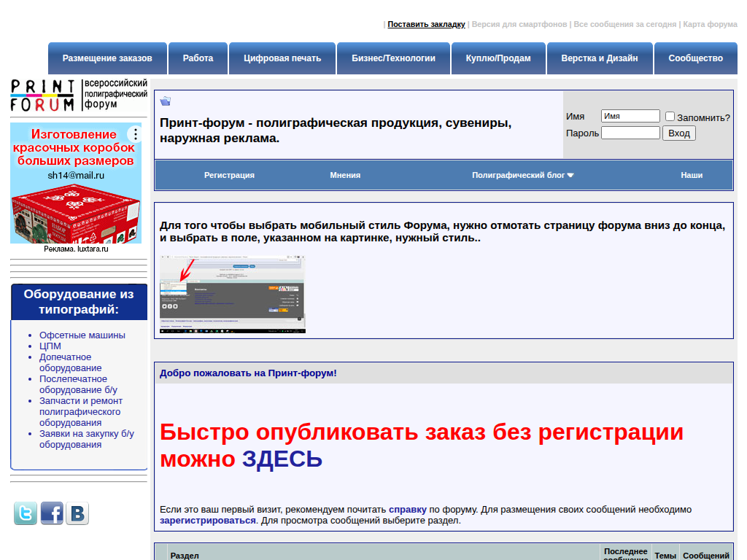
Task: Click the forum folder home icon
Action: (x=166, y=101)
